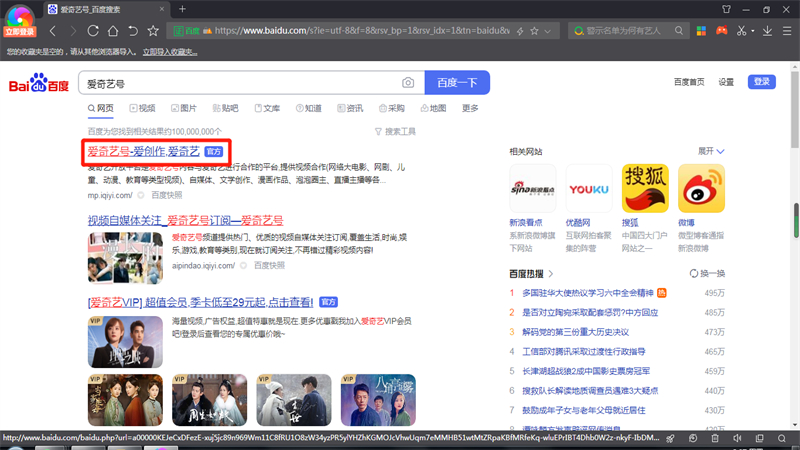Switch to the 采购 tab

coord(392,108)
